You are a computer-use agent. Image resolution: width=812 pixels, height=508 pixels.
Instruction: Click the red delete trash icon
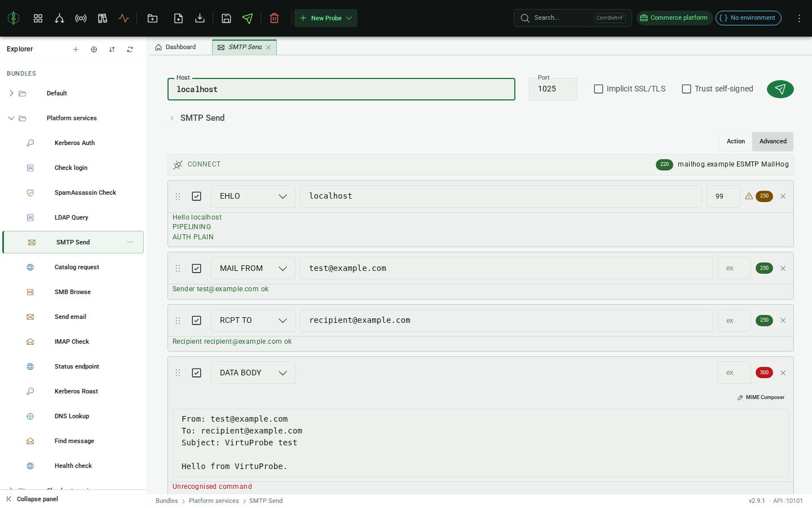tap(274, 18)
